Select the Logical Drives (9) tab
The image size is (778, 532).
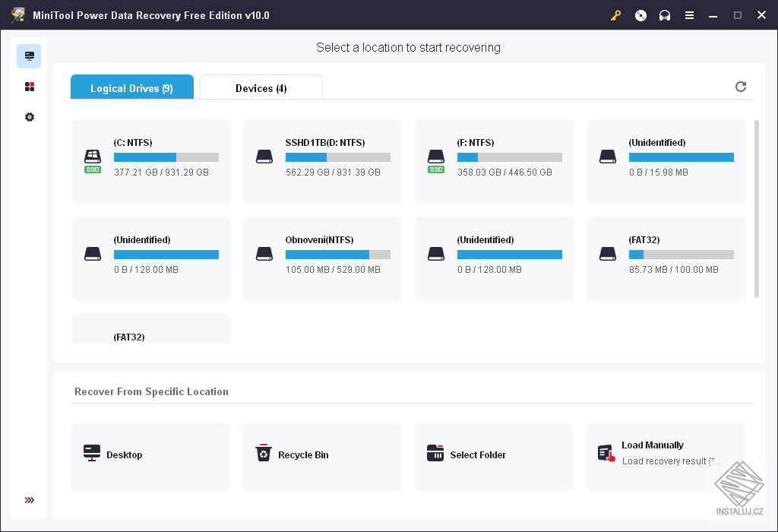pos(131,88)
